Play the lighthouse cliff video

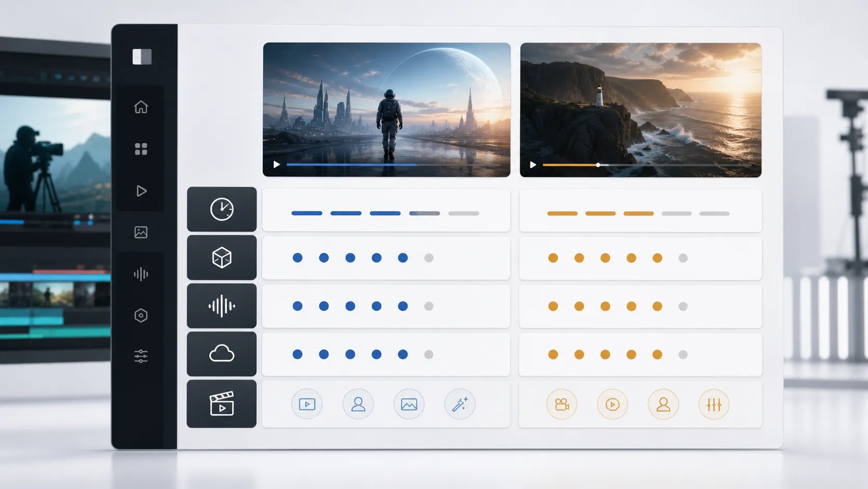[533, 165]
